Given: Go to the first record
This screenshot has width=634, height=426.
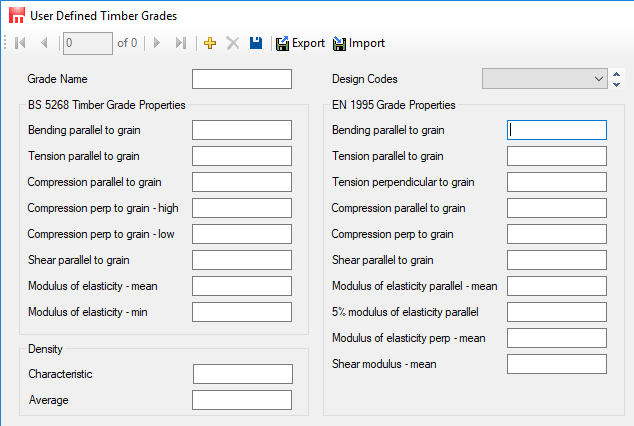Looking at the screenshot, I should (20, 43).
